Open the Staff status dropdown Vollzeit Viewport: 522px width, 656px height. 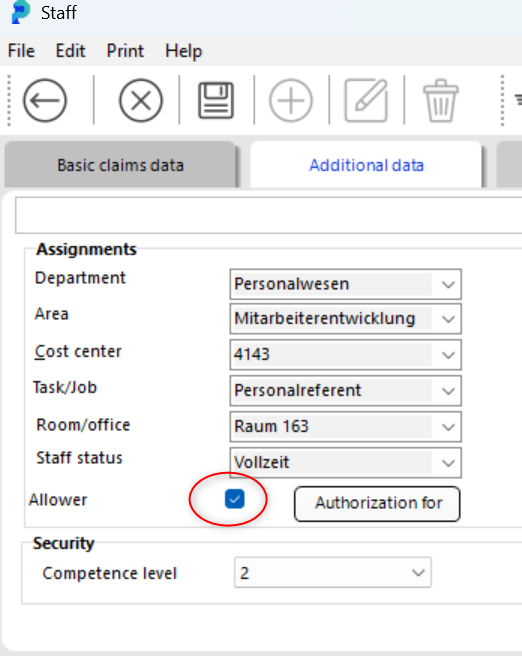pos(345,463)
